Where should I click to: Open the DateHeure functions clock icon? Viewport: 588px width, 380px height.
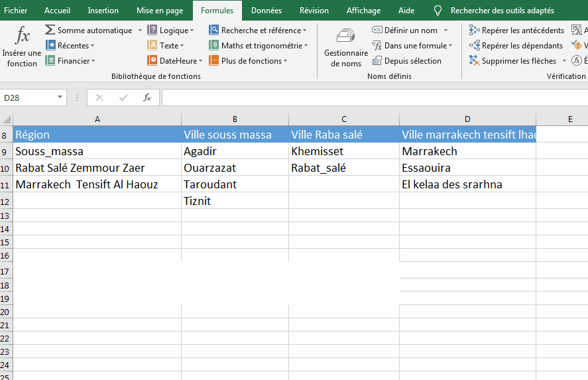(152, 60)
